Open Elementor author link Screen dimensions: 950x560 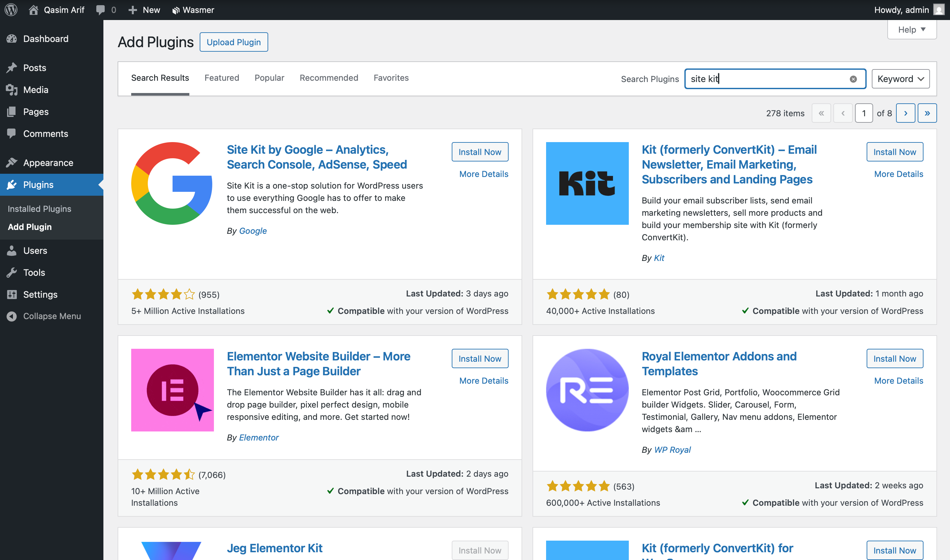click(259, 437)
